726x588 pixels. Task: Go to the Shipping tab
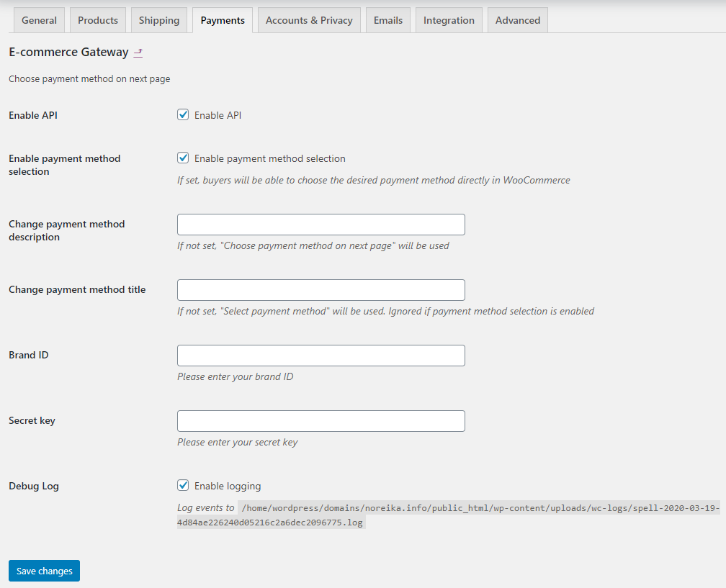[158, 20]
